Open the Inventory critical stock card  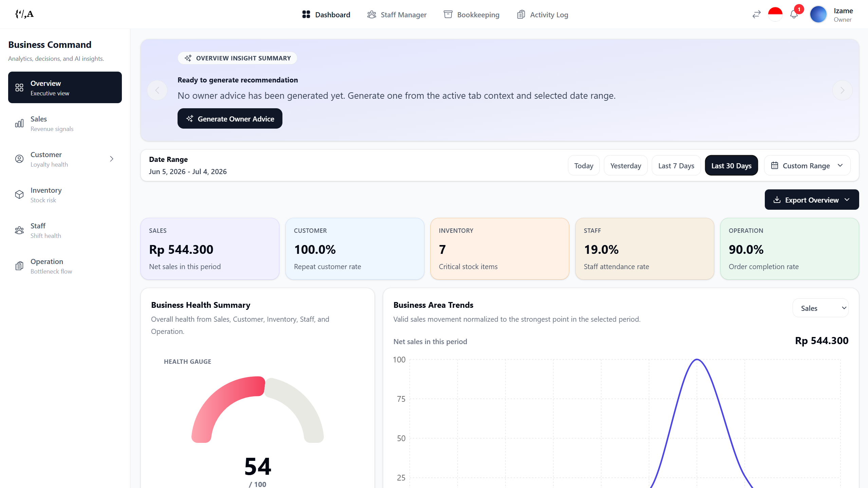(x=499, y=249)
